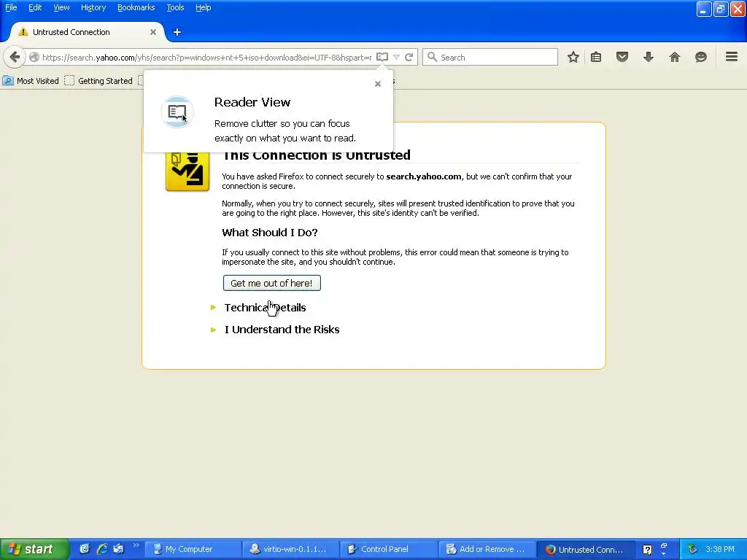Click the 'What Should I Do?' heading
This screenshot has height=560, width=747.
[x=270, y=233]
